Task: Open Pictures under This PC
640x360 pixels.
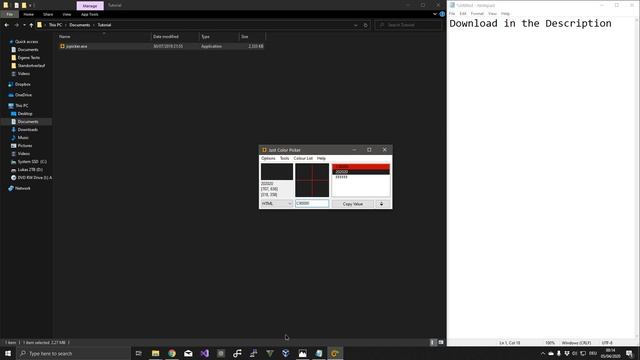Action: 24,145
